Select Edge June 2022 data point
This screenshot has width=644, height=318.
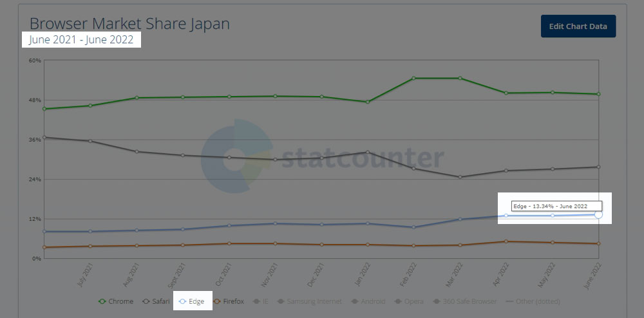598,214
